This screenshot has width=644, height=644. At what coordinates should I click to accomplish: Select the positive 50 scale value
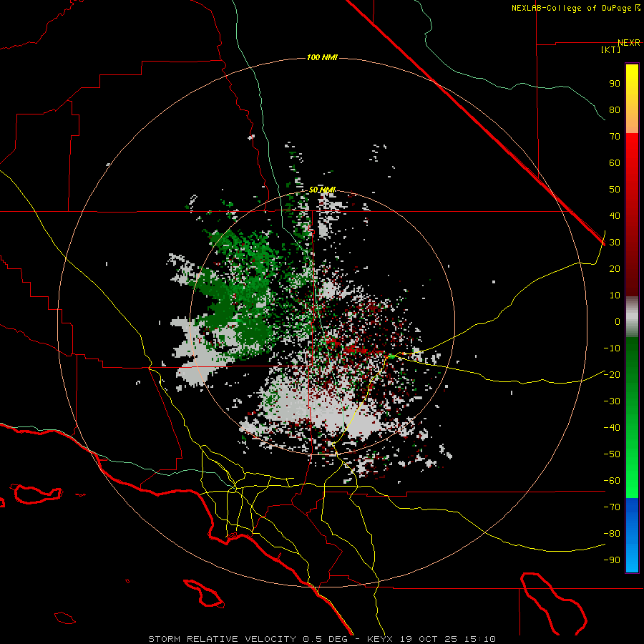[x=615, y=190]
